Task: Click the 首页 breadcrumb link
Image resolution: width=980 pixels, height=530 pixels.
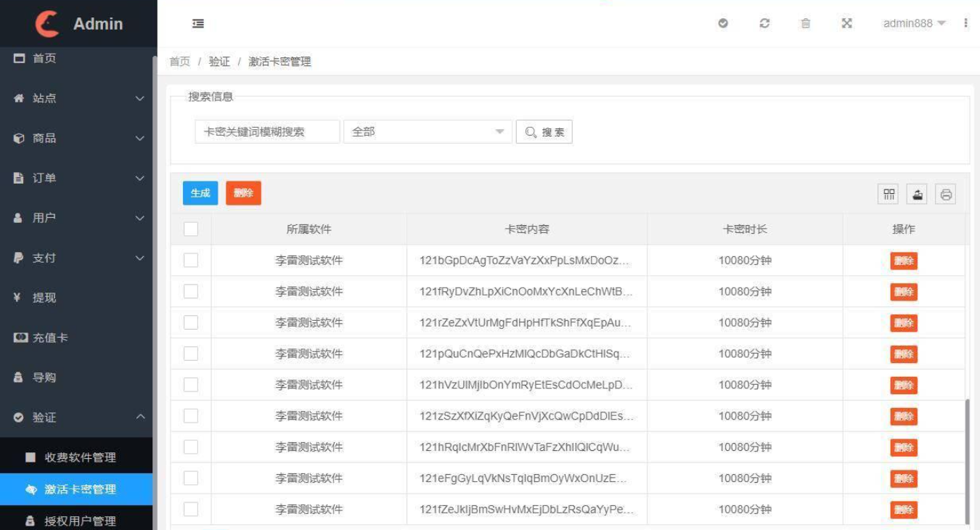Action: coord(179,62)
